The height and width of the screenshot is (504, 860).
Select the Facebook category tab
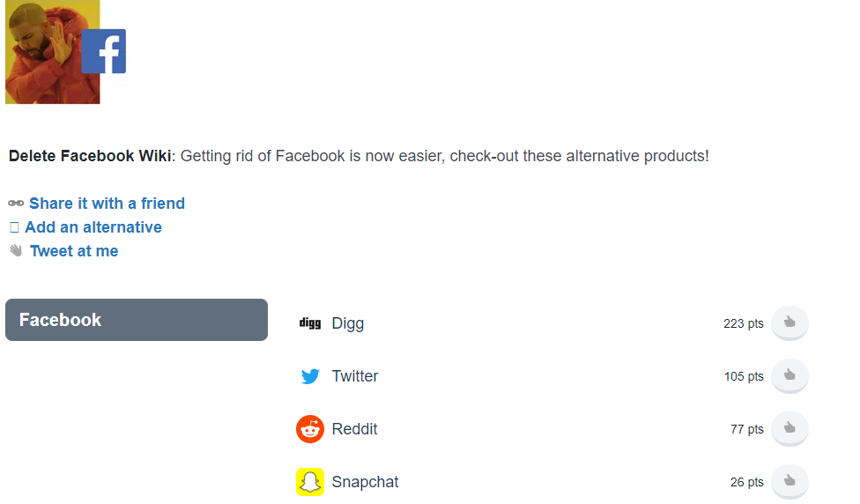pos(137,320)
